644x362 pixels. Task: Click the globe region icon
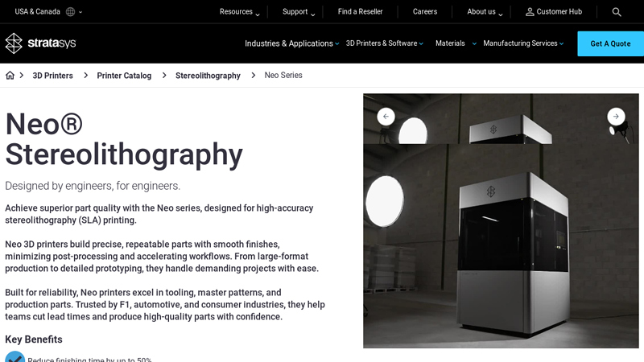pyautogui.click(x=71, y=12)
